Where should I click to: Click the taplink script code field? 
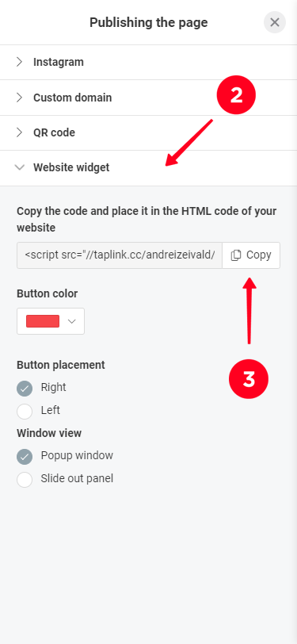tap(120, 255)
